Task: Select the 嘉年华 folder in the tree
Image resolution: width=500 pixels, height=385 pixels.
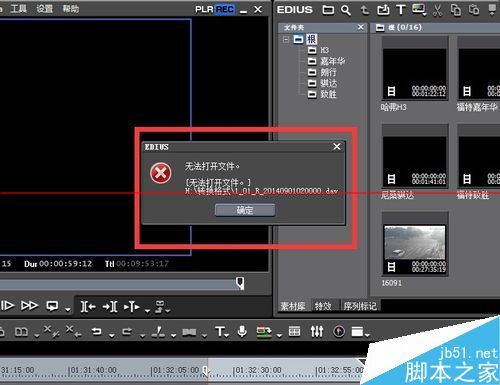Action: (332, 61)
